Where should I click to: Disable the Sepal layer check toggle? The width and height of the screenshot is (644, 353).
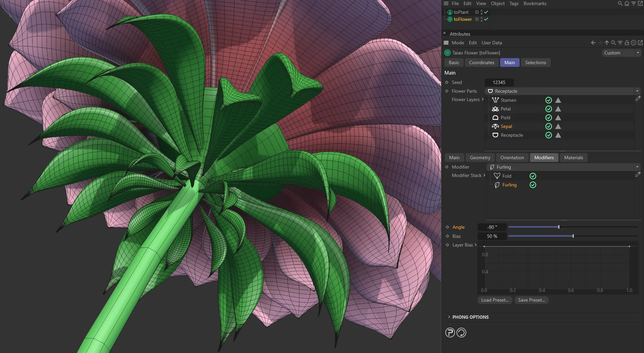pyautogui.click(x=549, y=126)
